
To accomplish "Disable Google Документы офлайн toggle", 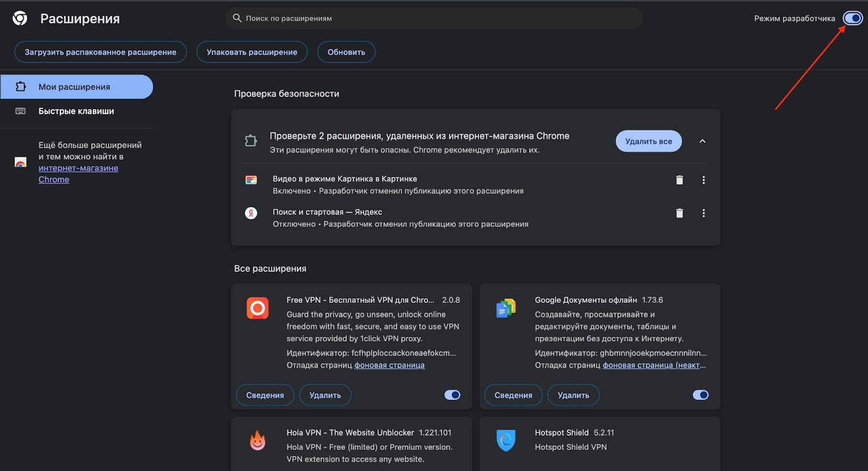I will pos(701,395).
